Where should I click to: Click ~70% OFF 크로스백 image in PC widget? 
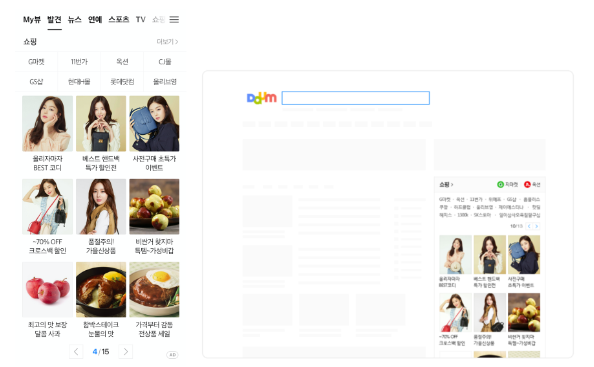pyautogui.click(x=455, y=312)
